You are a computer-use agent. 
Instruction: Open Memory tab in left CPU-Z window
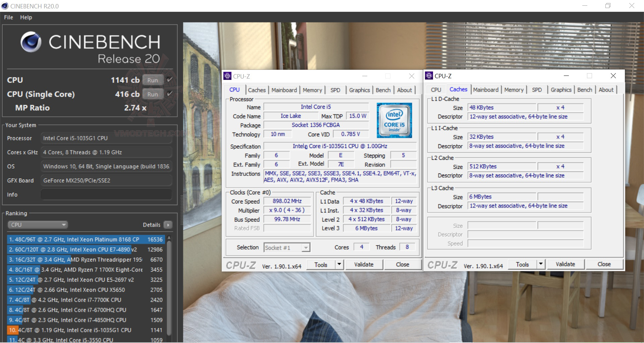(312, 90)
